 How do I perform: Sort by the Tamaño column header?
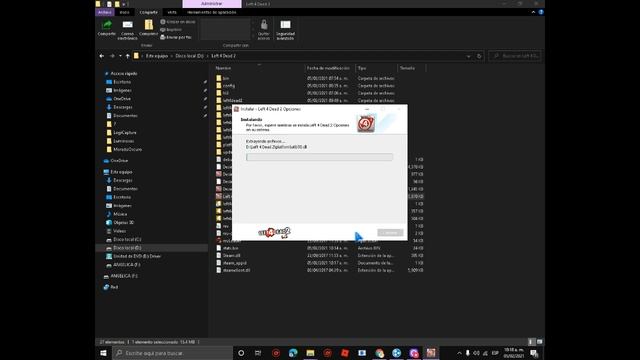coord(407,68)
